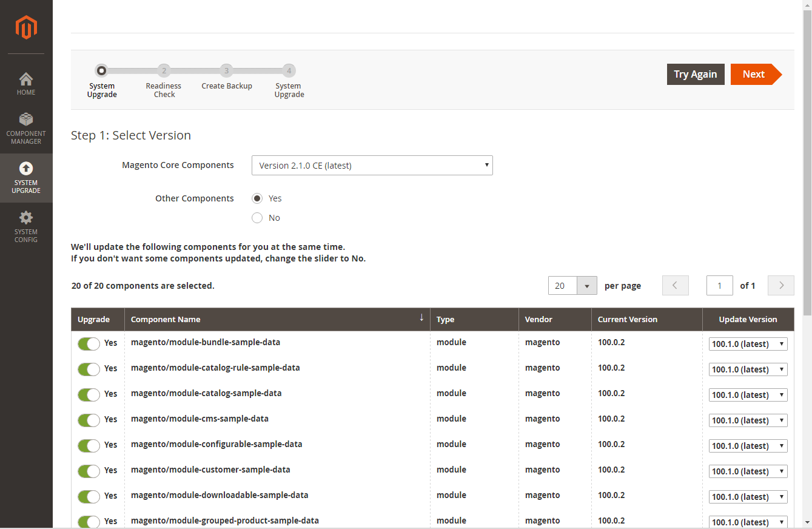
Task: Open System Config gear icon
Action: coord(26,217)
